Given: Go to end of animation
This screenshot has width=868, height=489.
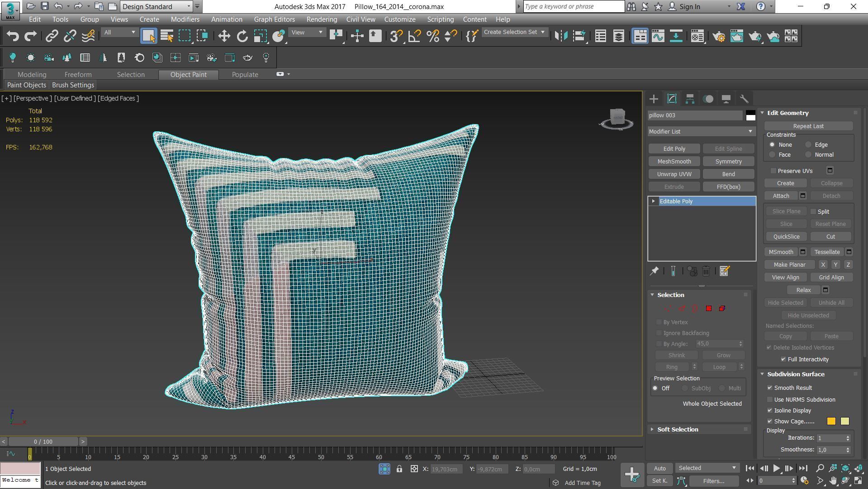Looking at the screenshot, I should click(x=803, y=468).
